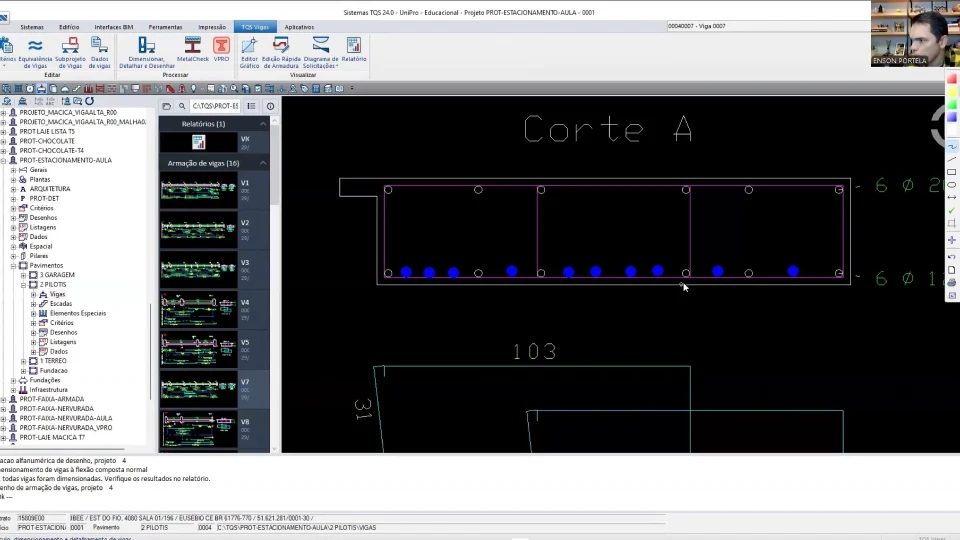Viewport: 960px width, 540px height.
Task: Launch MetalCheck from the ribbon
Action: (192, 49)
